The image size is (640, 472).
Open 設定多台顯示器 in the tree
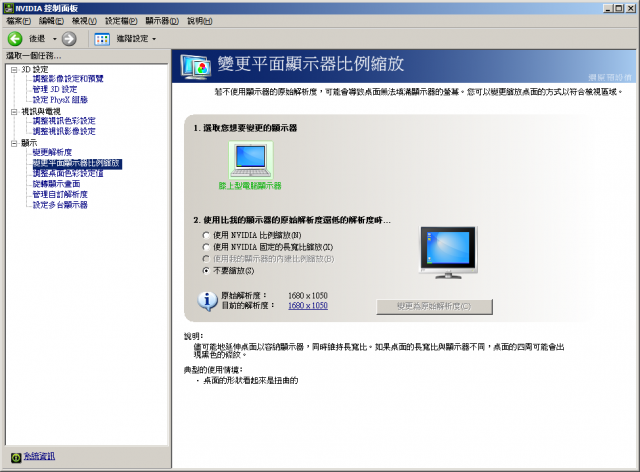click(60, 205)
